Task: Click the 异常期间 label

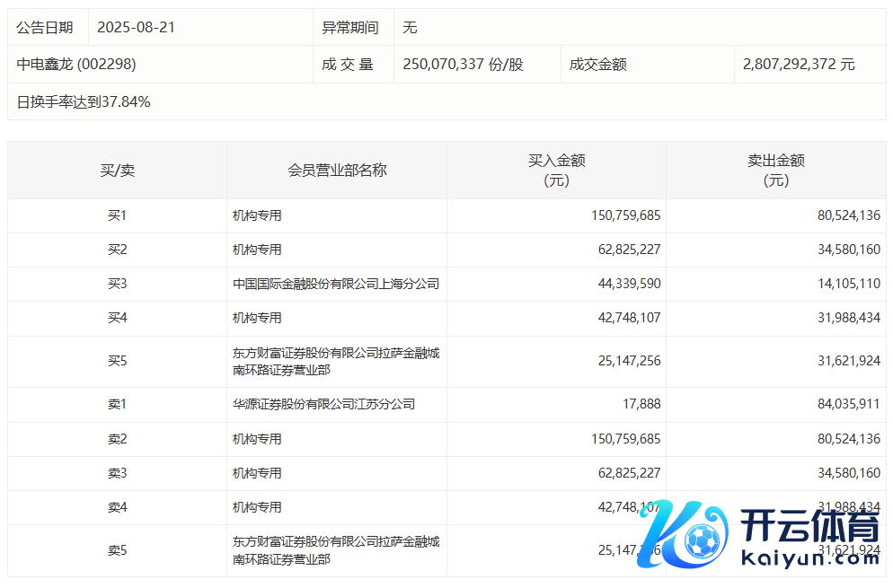Action: (x=350, y=28)
